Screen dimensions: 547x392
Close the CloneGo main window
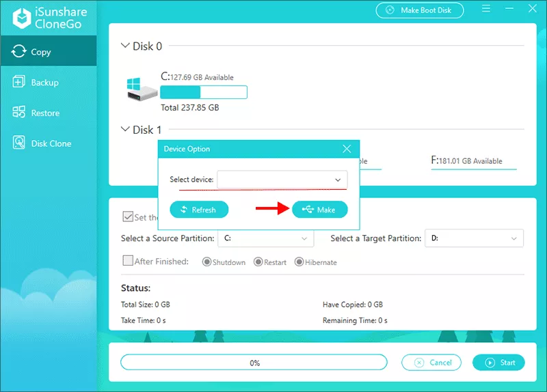point(533,9)
